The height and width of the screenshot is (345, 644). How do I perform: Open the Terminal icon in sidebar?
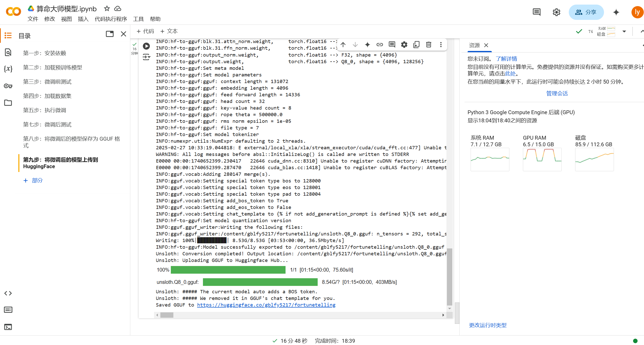[x=8, y=327]
